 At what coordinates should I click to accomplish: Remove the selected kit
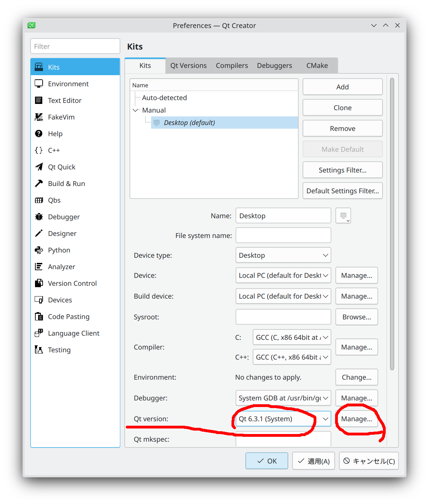click(343, 129)
